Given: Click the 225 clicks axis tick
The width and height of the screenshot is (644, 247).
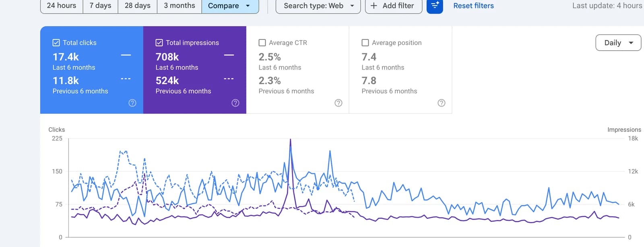Looking at the screenshot, I should pos(57,138).
